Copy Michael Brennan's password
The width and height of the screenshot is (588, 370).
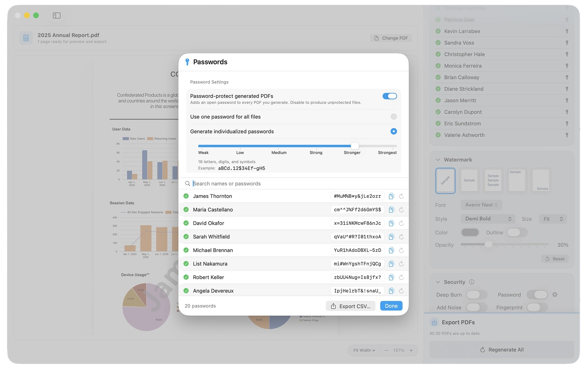pos(391,250)
